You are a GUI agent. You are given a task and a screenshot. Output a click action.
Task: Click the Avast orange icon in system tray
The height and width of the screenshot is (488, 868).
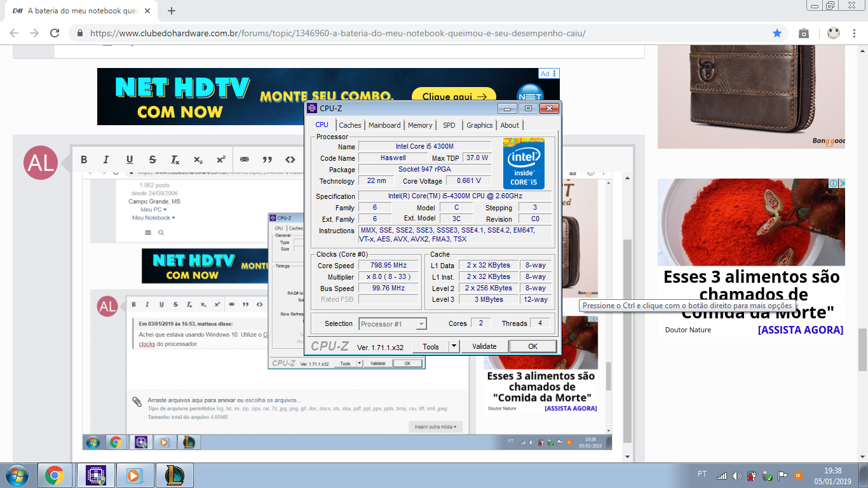click(x=797, y=476)
